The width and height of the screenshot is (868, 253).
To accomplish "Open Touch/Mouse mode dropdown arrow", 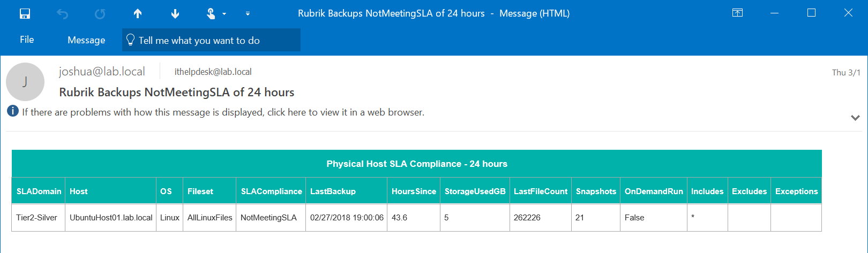I will 225,14.
